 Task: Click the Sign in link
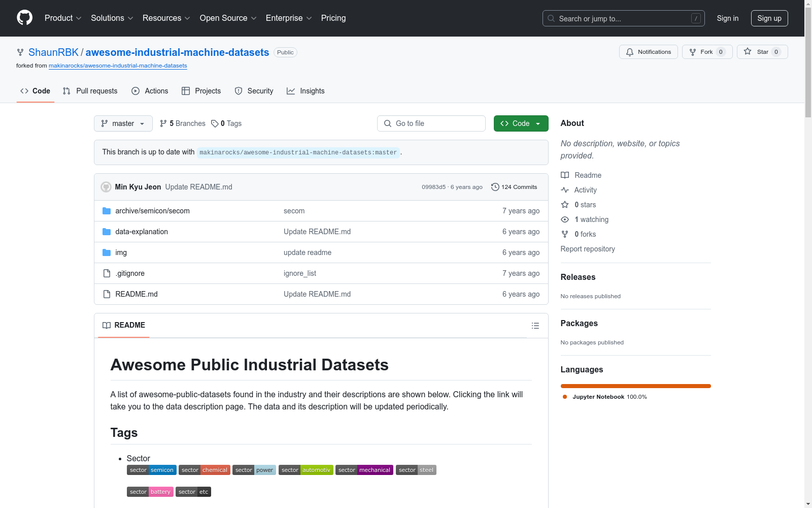tap(728, 18)
